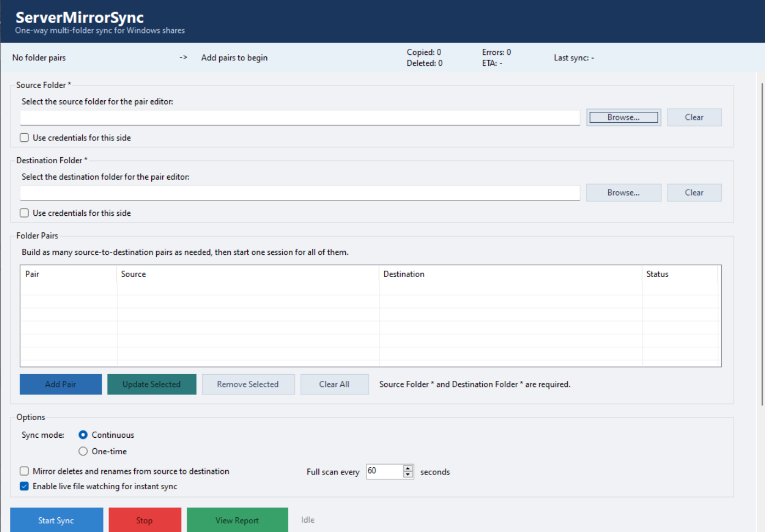The image size is (765, 532).
Task: Click Remove Selected button
Action: pyautogui.click(x=248, y=385)
